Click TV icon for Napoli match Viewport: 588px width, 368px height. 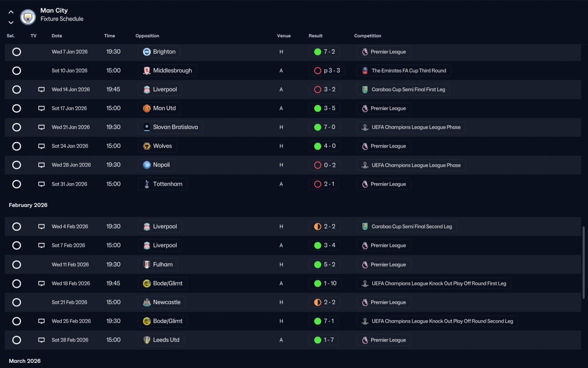(41, 165)
